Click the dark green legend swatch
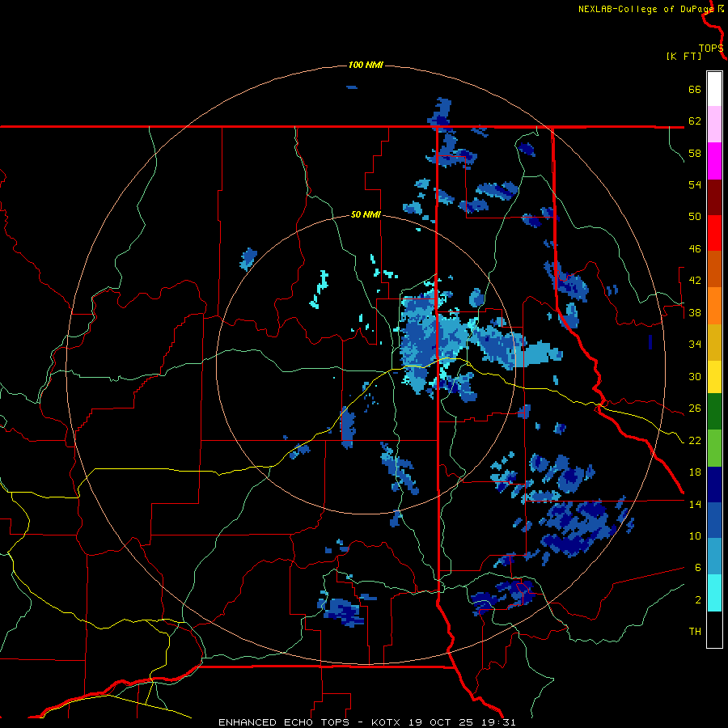This screenshot has width=728, height=728. tap(714, 412)
